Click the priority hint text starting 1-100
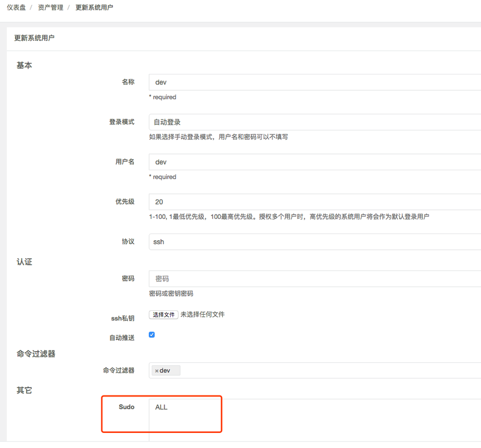This screenshot has width=481, height=448. [289, 217]
